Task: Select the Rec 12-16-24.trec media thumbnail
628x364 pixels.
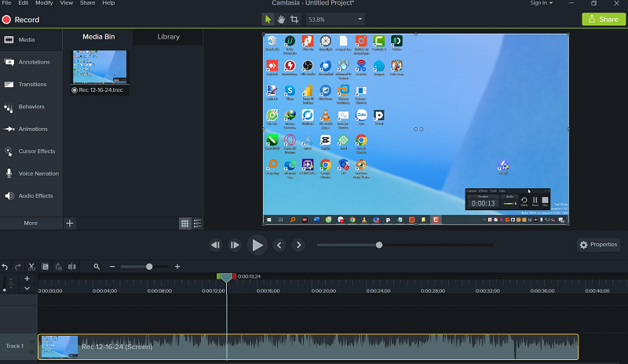Action: [x=100, y=72]
